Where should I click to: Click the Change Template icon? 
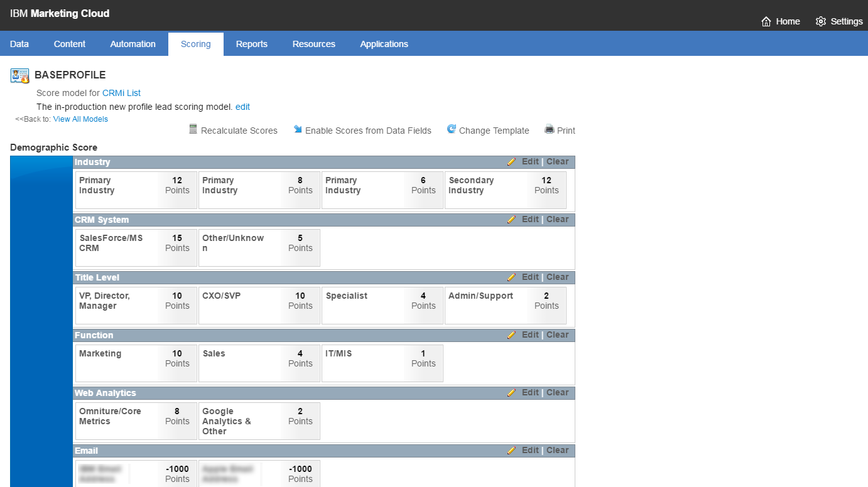coord(451,129)
